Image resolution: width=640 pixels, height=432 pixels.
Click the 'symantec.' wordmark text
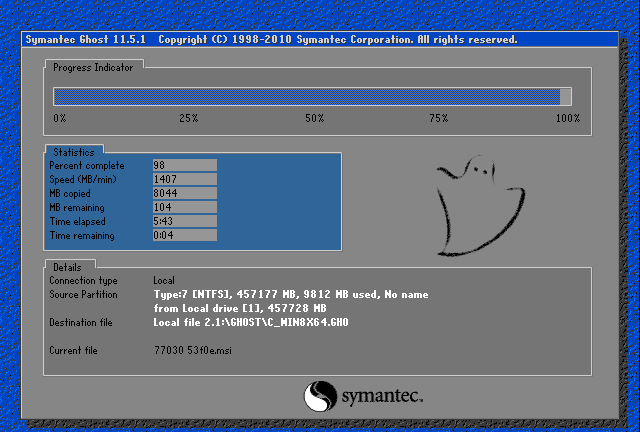tap(382, 396)
